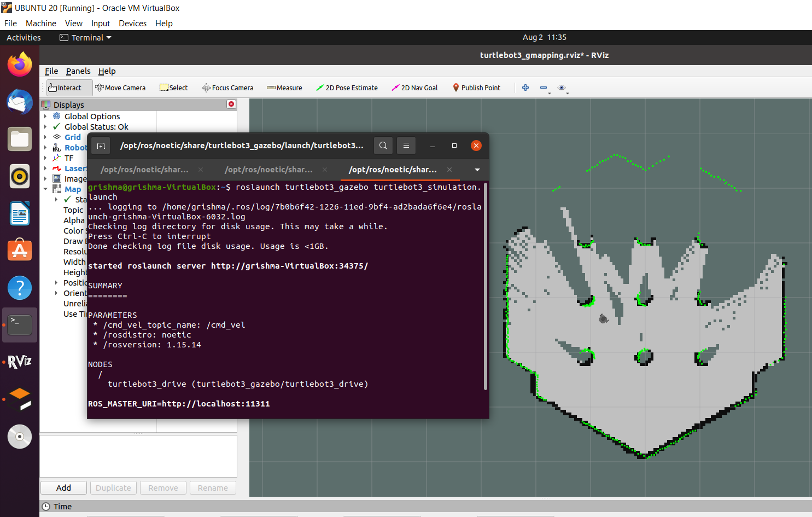The width and height of the screenshot is (812, 517).
Task: Click the Rename display button
Action: pos(213,488)
